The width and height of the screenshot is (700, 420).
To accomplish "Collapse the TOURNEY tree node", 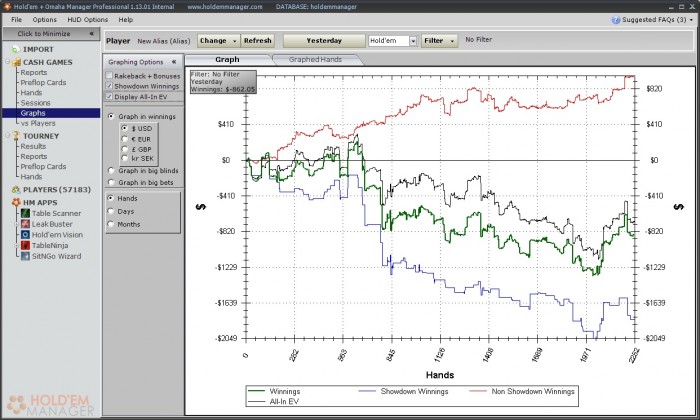I will pos(8,135).
